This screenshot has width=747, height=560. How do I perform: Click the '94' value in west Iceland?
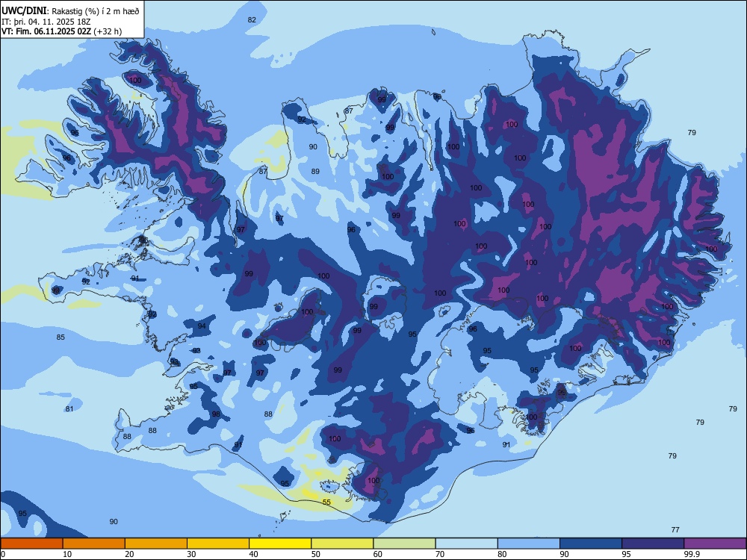pyautogui.click(x=202, y=326)
